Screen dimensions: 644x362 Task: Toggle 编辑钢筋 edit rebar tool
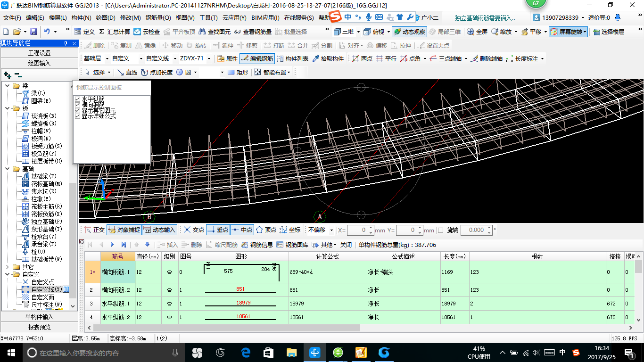[256, 59]
